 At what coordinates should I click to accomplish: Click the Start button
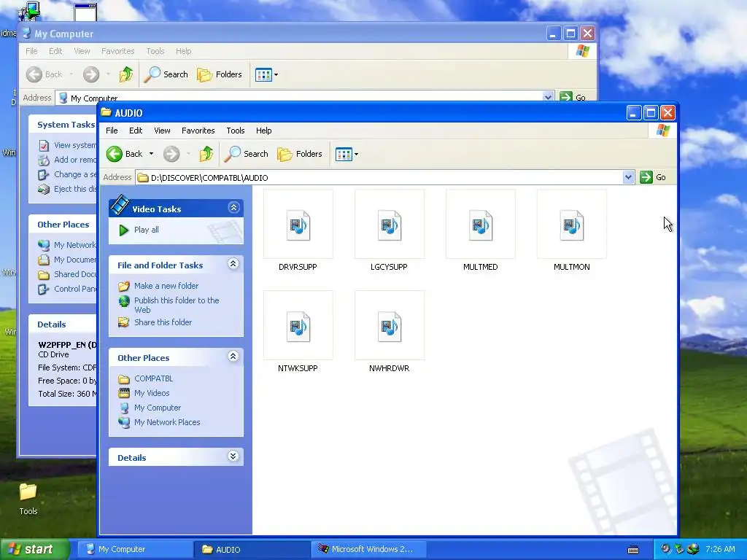tap(34, 549)
